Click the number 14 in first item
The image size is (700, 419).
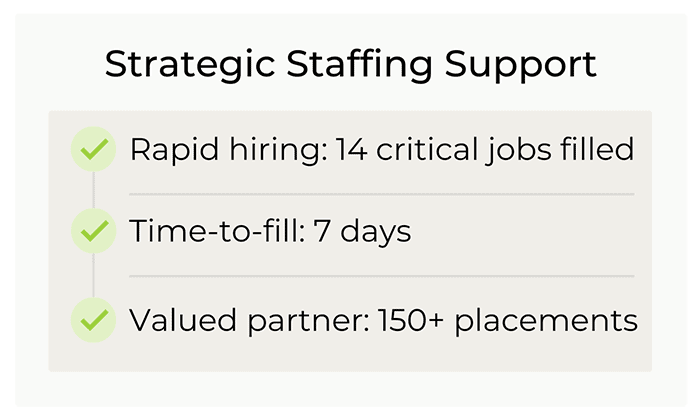pyautogui.click(x=351, y=149)
